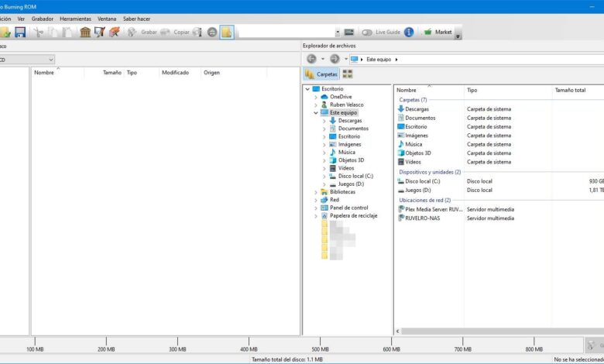
Task: Open the Ventana menu
Action: tap(107, 19)
